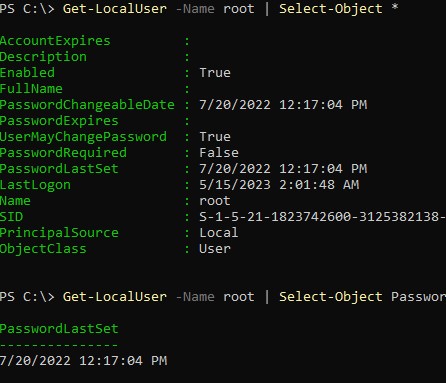Viewport: 446px width, 383px height.
Task: Click the PasswordChangeableDate timestamp value
Action: click(x=283, y=105)
